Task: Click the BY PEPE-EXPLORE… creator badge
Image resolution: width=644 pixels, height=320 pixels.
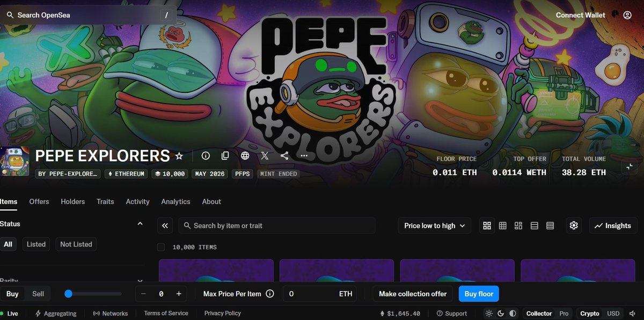Action: pos(68,174)
